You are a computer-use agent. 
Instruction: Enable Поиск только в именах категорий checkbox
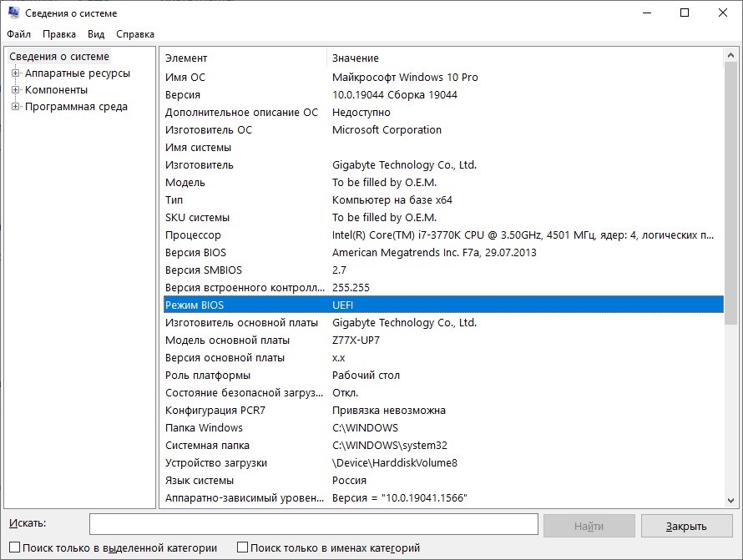(x=243, y=548)
